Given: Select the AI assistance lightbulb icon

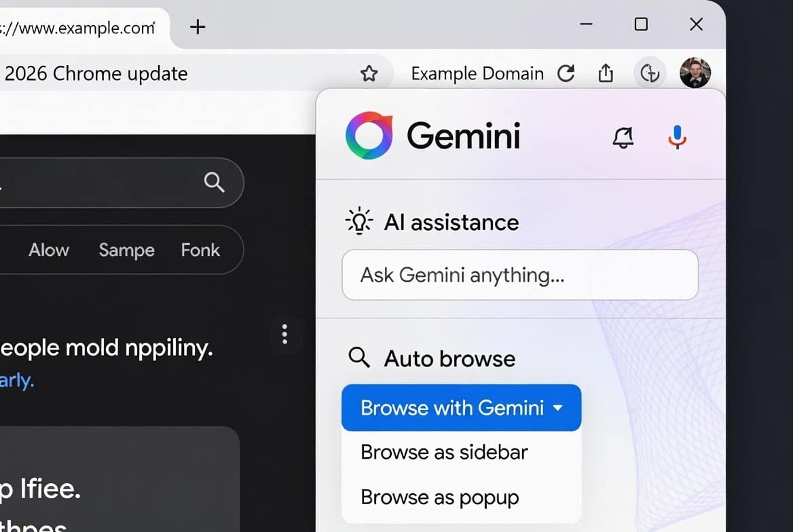Looking at the screenshot, I should [359, 220].
